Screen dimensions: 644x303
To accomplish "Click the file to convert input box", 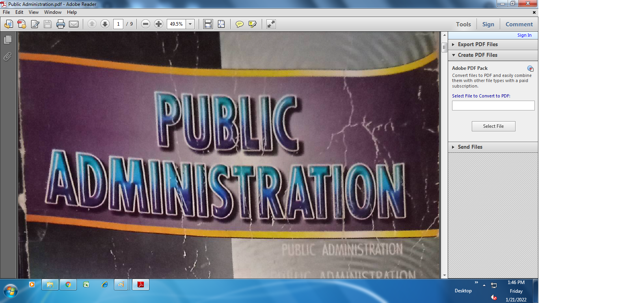I will tap(493, 105).
